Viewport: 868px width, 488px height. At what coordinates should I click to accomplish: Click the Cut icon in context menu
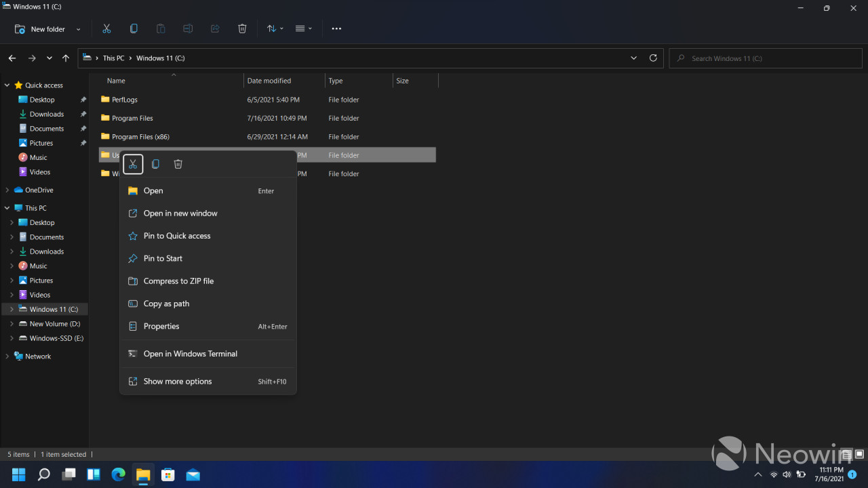pos(133,164)
